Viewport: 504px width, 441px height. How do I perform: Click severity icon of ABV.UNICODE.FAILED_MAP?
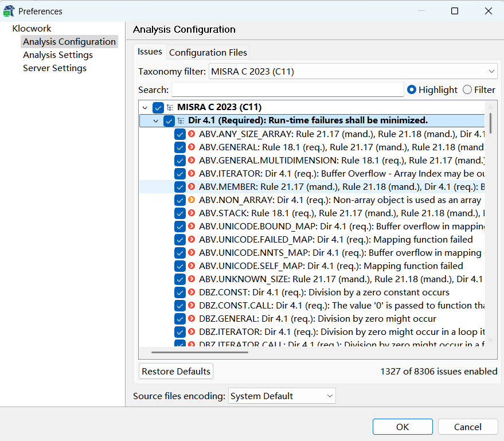tap(192, 239)
